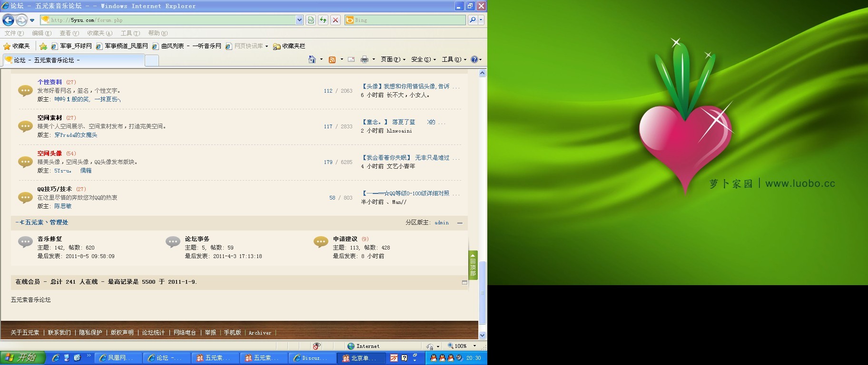The width and height of the screenshot is (868, 365).
Task: Open the 关于五元素 footer link
Action: [25, 333]
